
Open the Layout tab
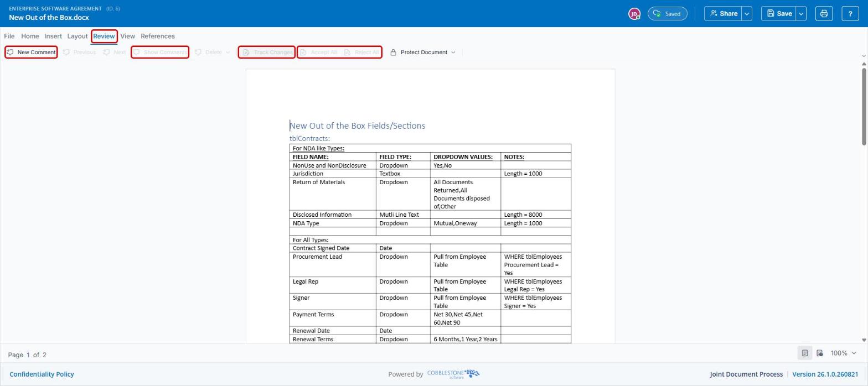[x=77, y=36]
